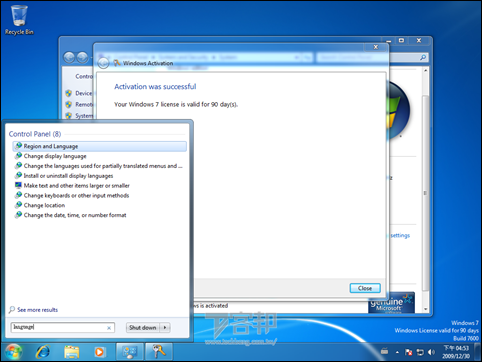Click scroll up arrow in the Control Panel window

(x=425, y=70)
